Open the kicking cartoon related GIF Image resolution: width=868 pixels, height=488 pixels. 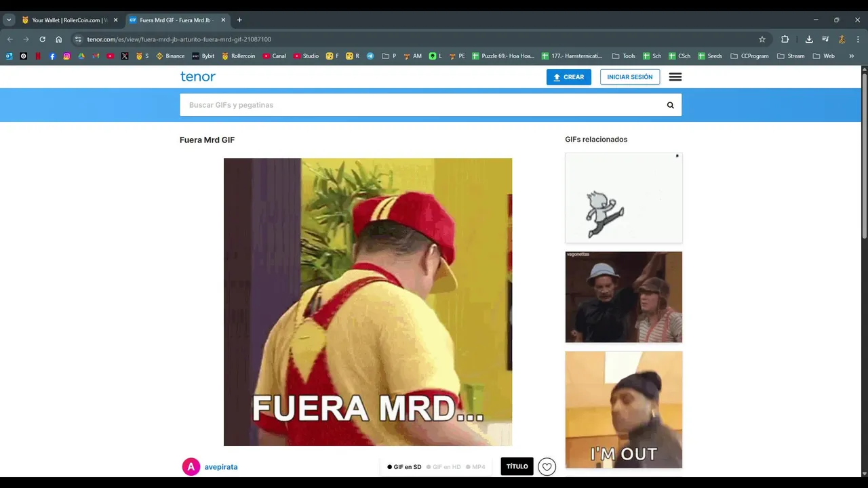(624, 198)
